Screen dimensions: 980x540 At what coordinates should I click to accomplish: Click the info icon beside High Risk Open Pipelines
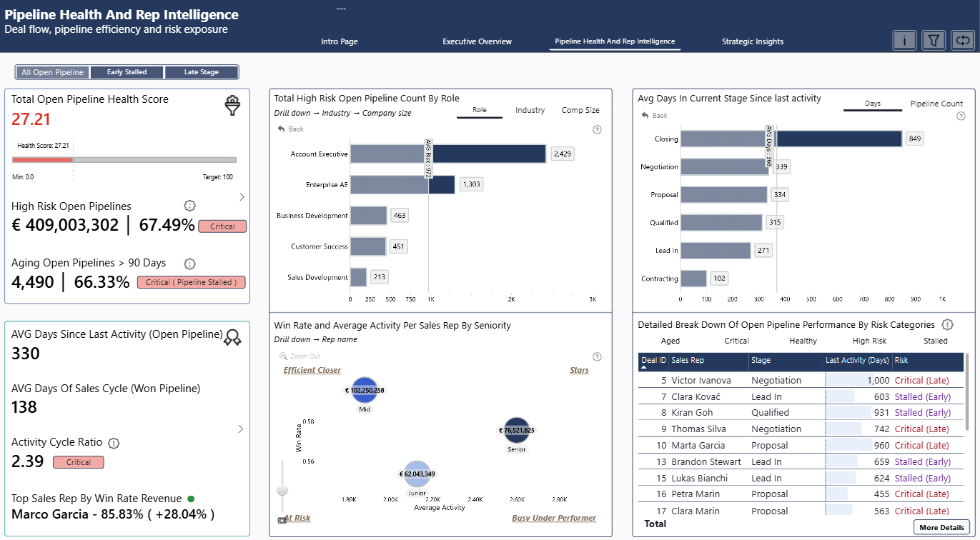click(x=189, y=206)
